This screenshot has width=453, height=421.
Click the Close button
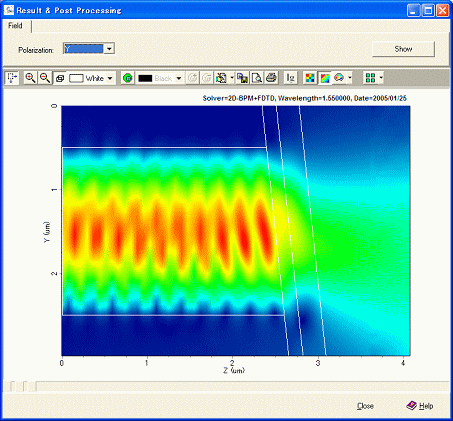pos(365,406)
